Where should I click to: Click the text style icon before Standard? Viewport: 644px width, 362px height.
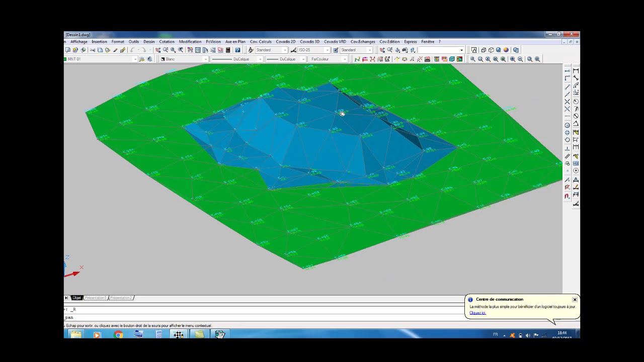[251, 50]
